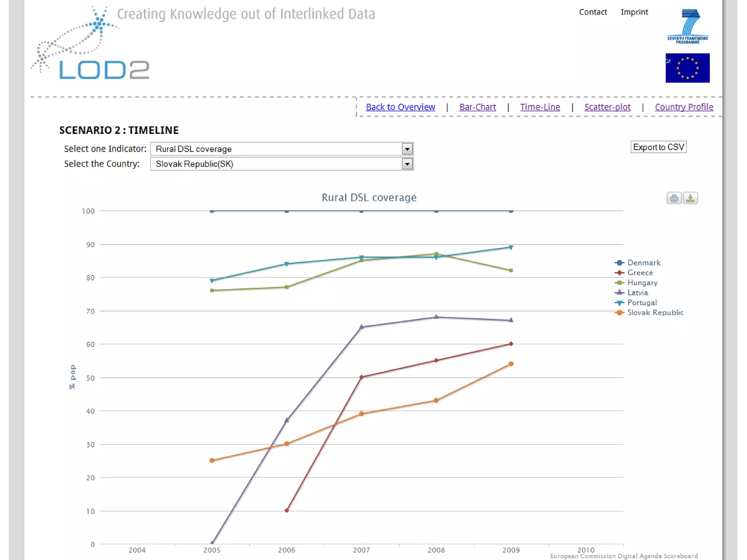Click the Back to Overview link

coord(400,107)
